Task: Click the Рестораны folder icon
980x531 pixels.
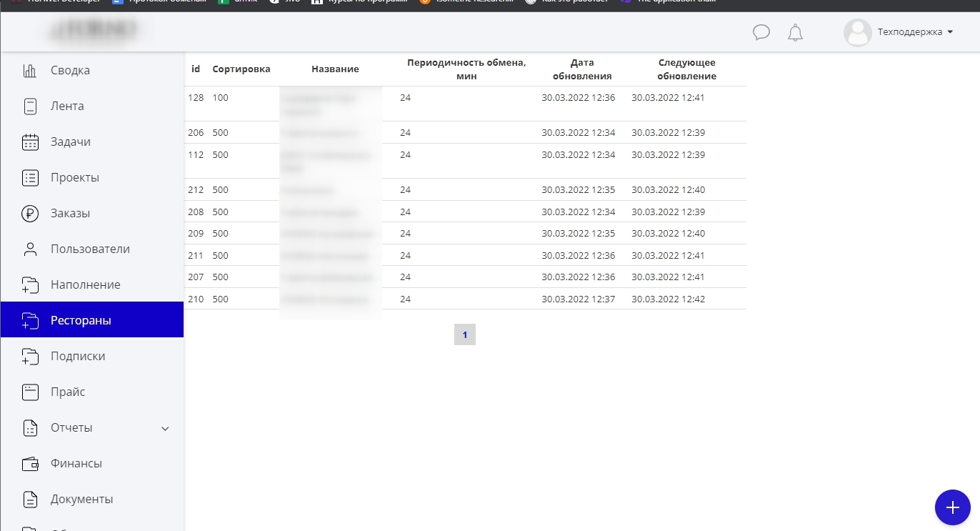Action: (30, 320)
